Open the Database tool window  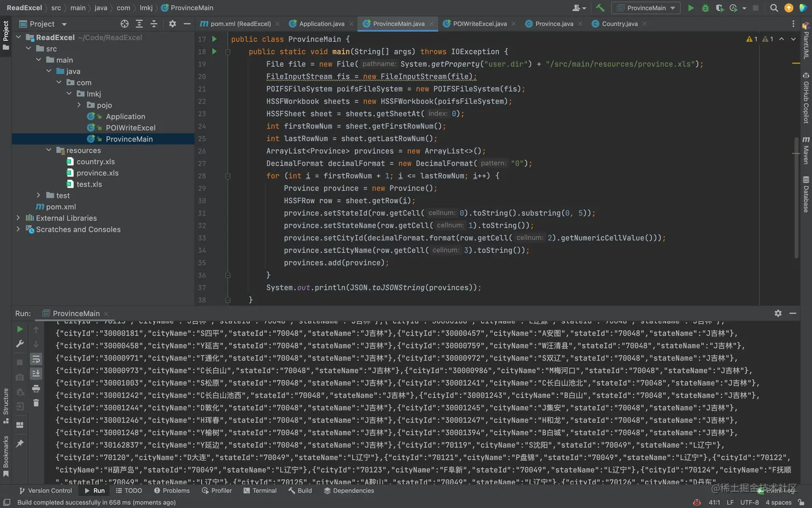[806, 194]
